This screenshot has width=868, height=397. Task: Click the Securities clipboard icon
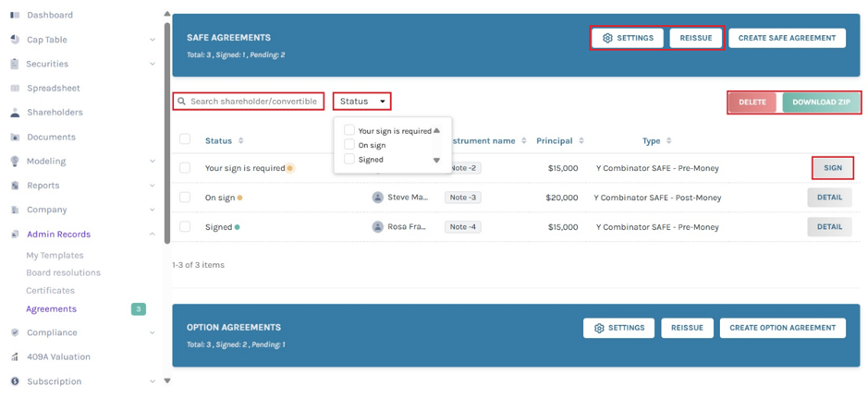(x=15, y=64)
